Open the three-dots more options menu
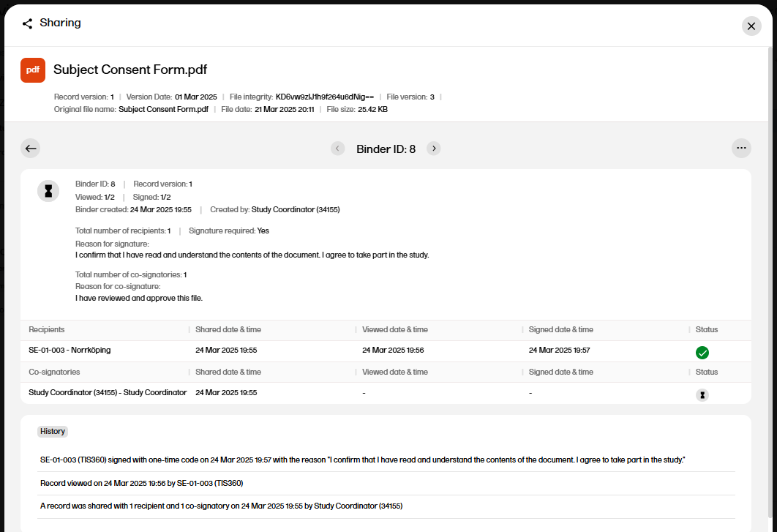Viewport: 777px width, 532px height. click(x=741, y=148)
